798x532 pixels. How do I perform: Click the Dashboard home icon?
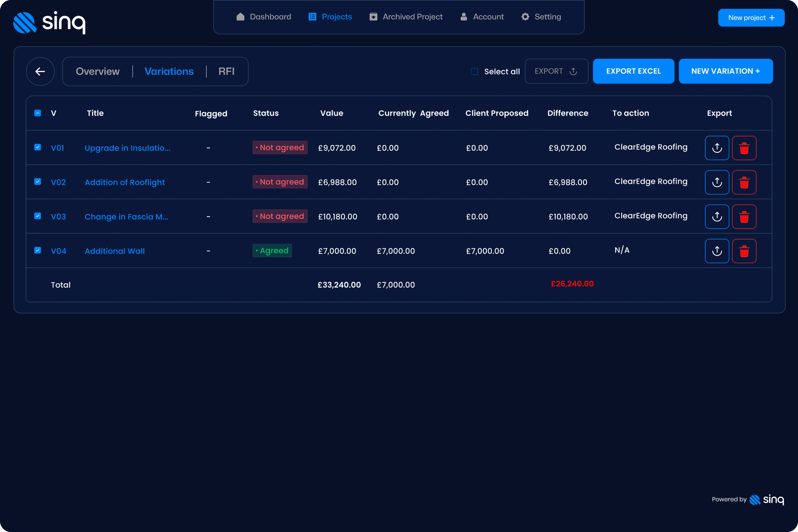click(240, 16)
